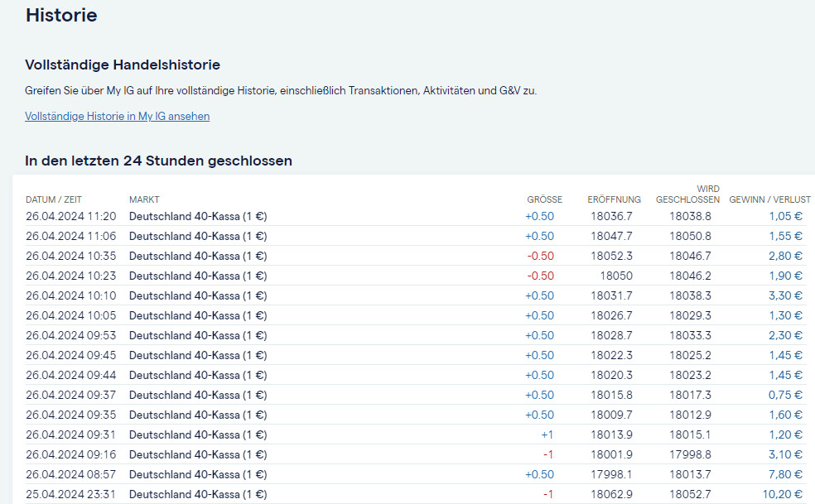Open the trade from 25.04.2024 23:31

[71, 494]
